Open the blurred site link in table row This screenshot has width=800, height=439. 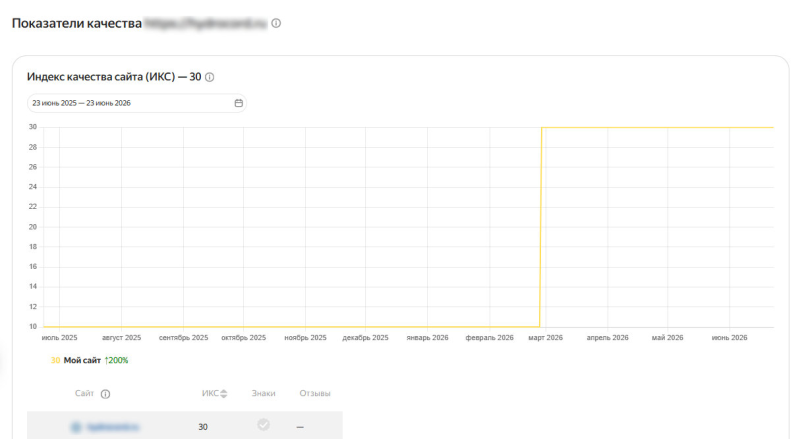(x=113, y=427)
